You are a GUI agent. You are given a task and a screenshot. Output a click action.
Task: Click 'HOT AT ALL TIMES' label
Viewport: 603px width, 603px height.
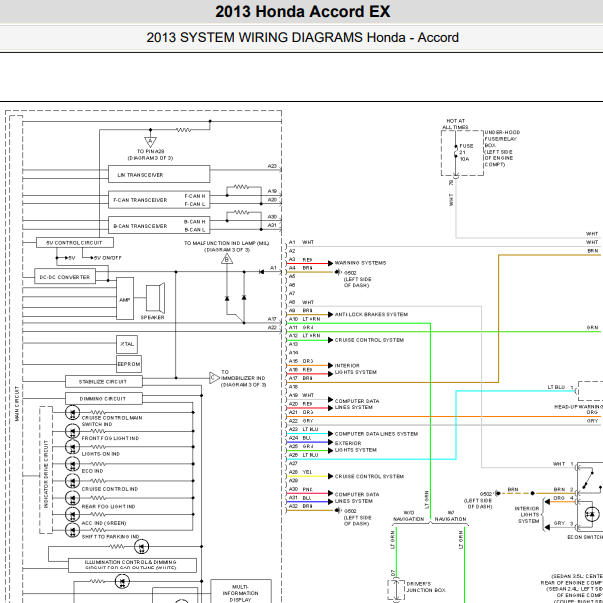point(455,124)
